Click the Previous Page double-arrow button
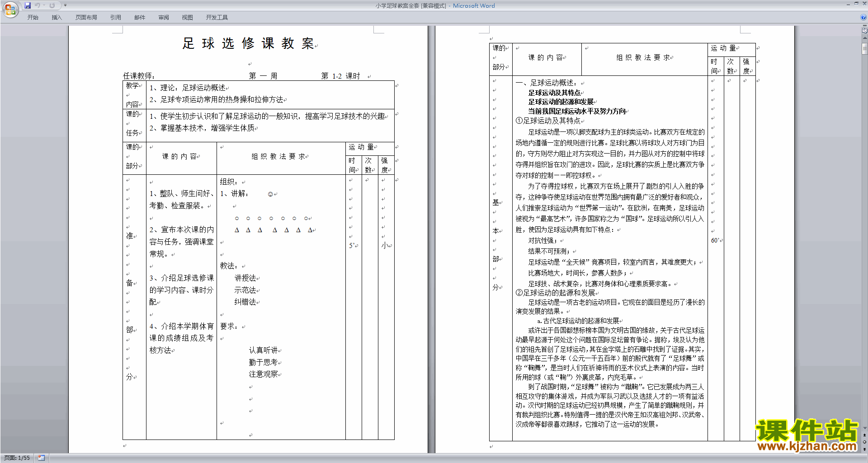This screenshot has height=463, width=868. point(864,435)
